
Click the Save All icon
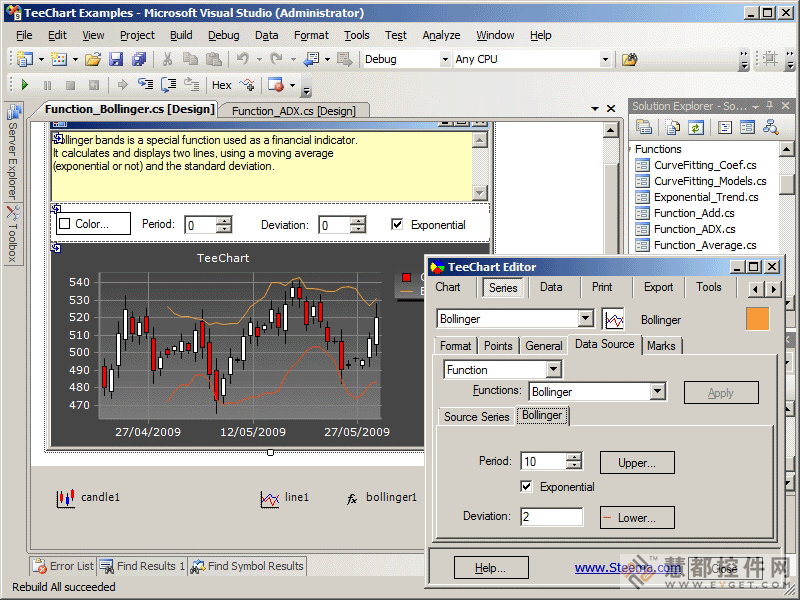pyautogui.click(x=139, y=59)
